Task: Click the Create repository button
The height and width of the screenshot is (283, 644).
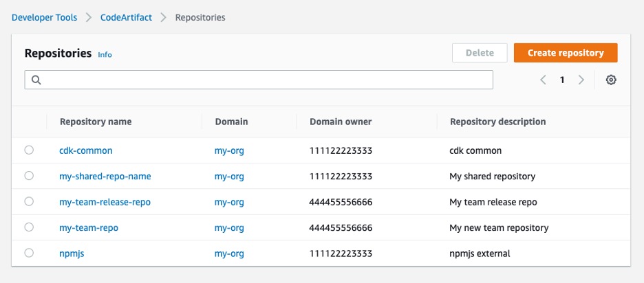Action: pyautogui.click(x=566, y=53)
